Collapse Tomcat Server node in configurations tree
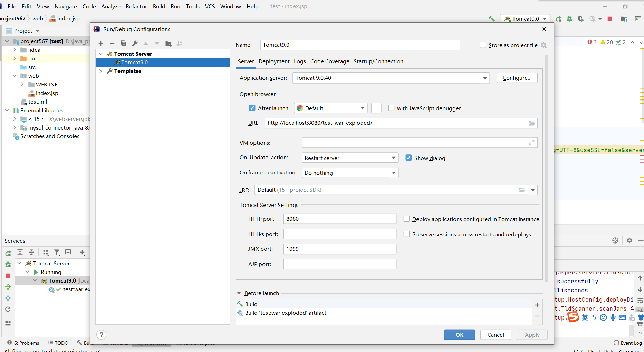This screenshot has width=644, height=352. [100, 54]
